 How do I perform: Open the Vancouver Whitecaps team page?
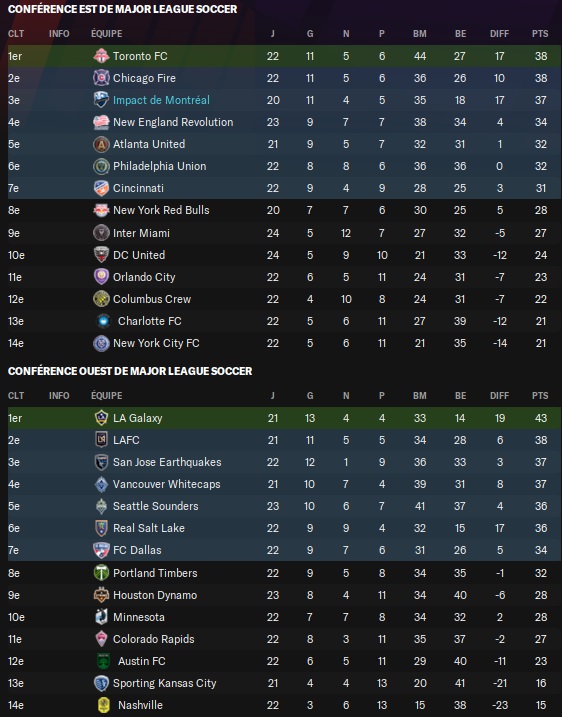coord(166,484)
